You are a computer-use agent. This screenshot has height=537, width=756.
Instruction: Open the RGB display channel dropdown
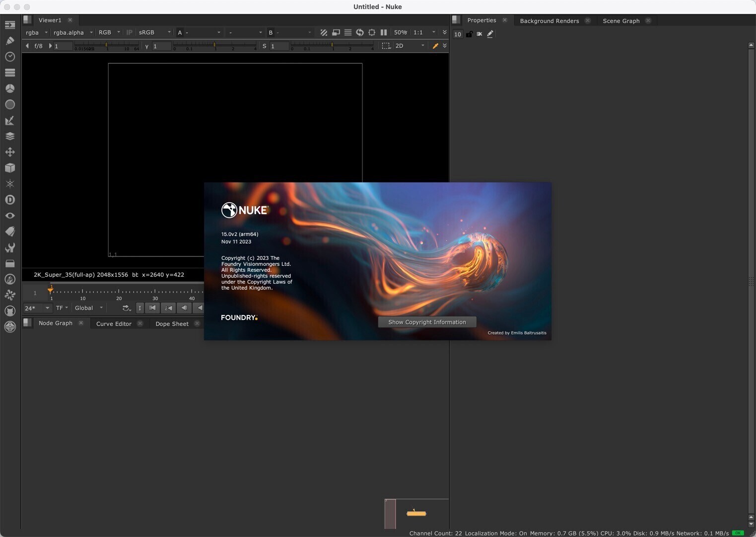tap(109, 32)
